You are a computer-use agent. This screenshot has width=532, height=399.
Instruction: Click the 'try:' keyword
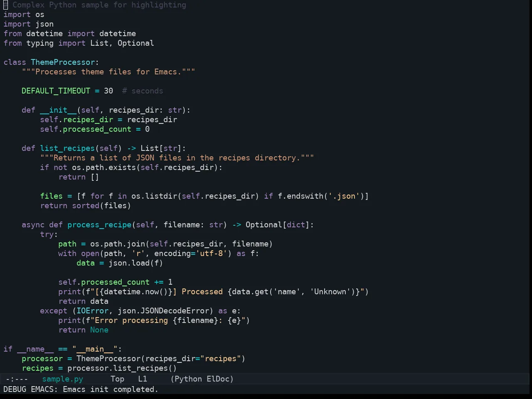[49, 234]
